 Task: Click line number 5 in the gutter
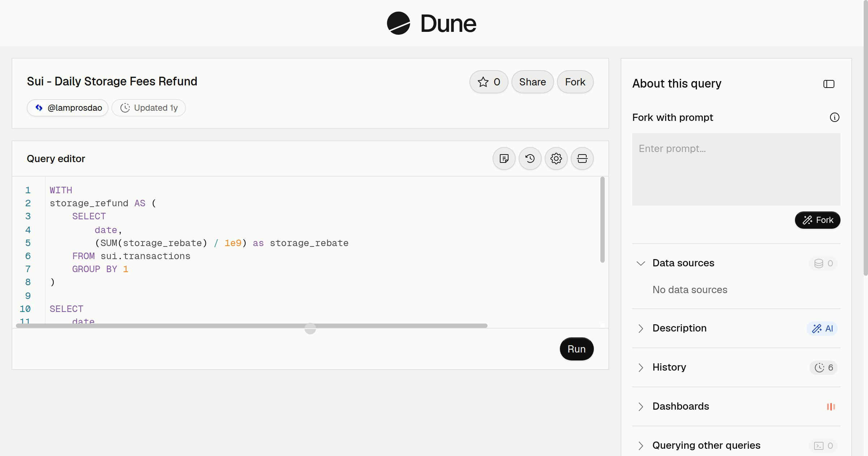coord(28,243)
